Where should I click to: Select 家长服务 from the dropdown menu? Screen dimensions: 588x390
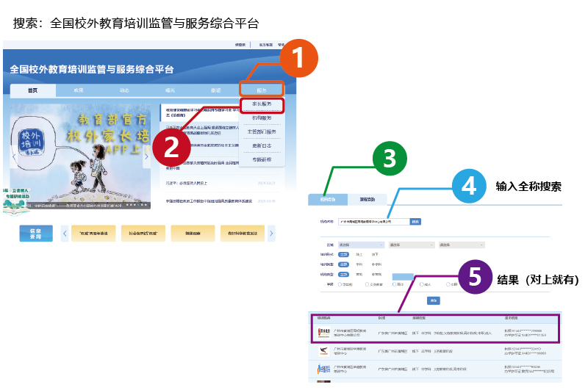point(261,104)
